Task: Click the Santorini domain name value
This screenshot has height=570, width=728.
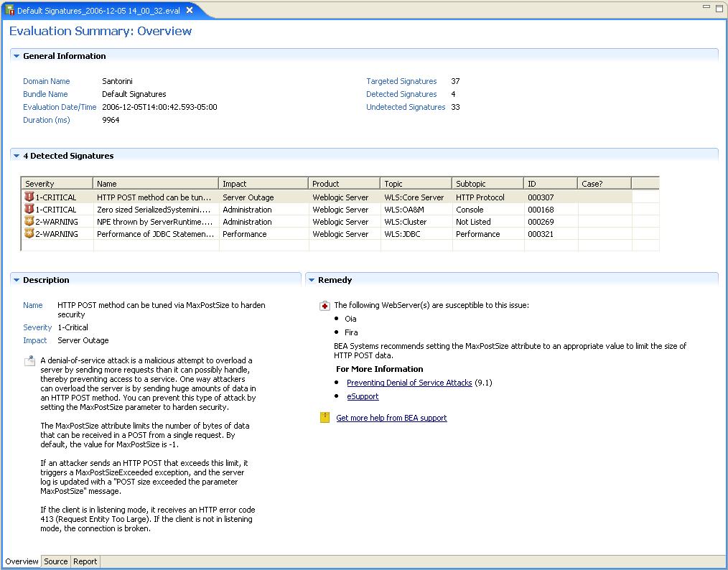Action: pyautogui.click(x=118, y=81)
